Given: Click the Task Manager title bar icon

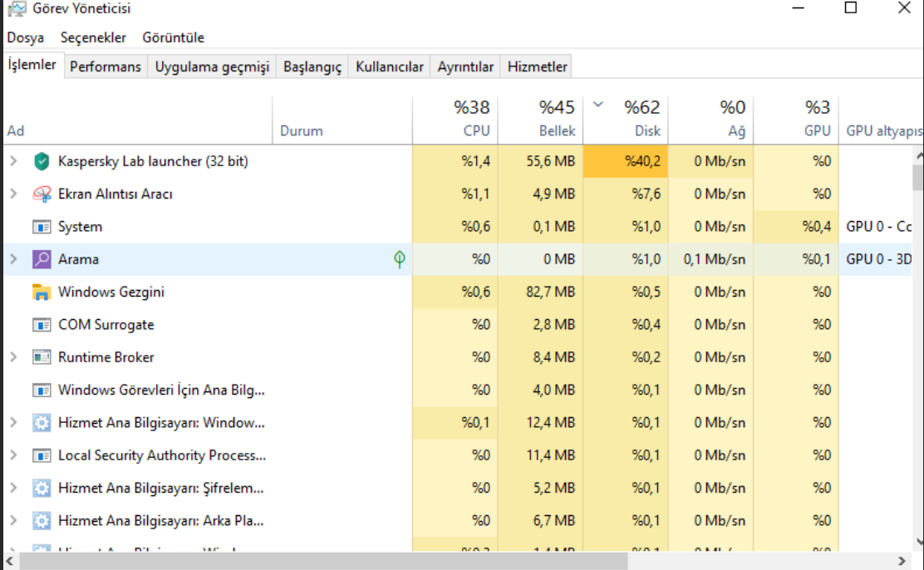Looking at the screenshot, I should click(x=16, y=9).
